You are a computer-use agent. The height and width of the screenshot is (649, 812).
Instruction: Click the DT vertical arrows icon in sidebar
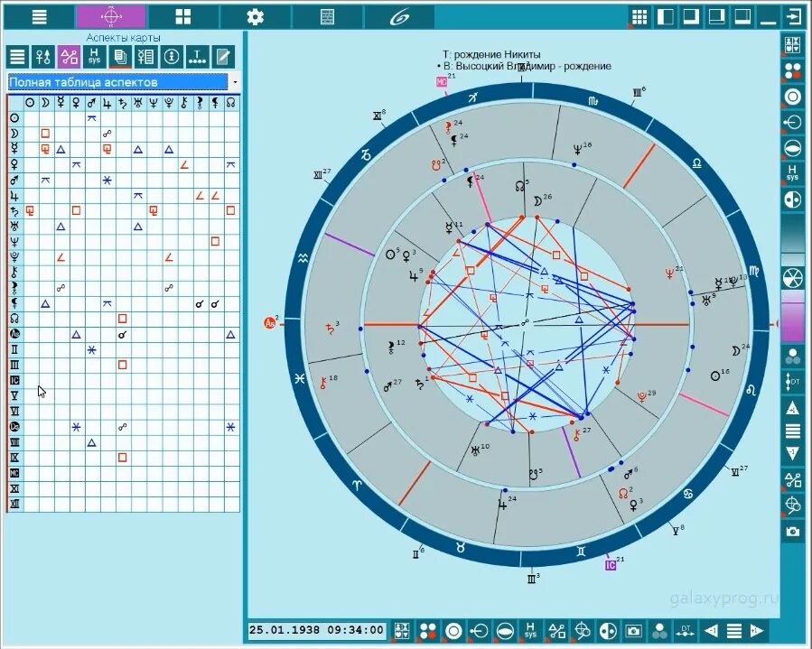[x=792, y=382]
